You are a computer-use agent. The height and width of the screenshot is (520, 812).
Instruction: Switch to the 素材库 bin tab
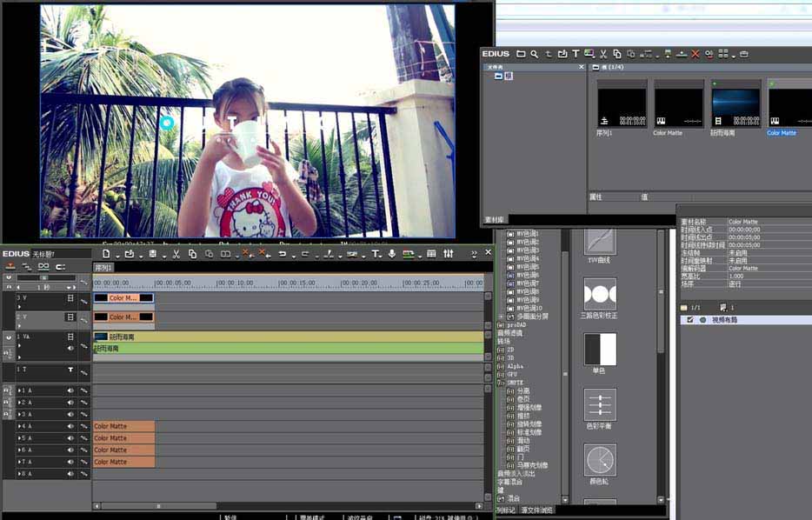coord(495,220)
